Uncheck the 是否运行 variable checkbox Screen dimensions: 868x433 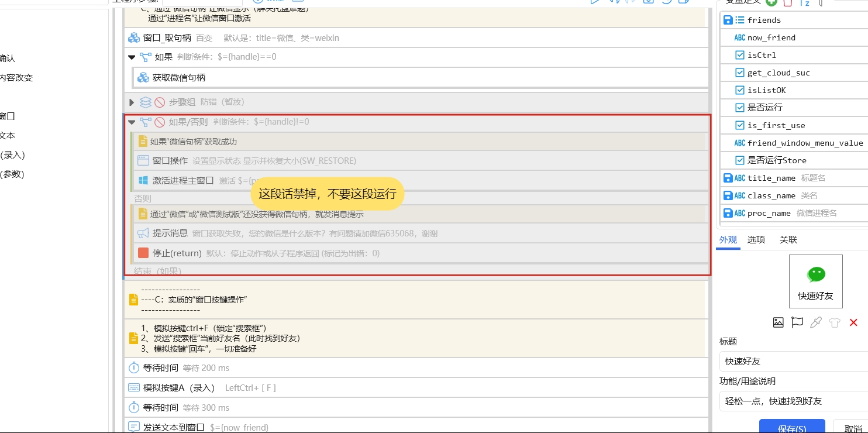click(x=740, y=108)
